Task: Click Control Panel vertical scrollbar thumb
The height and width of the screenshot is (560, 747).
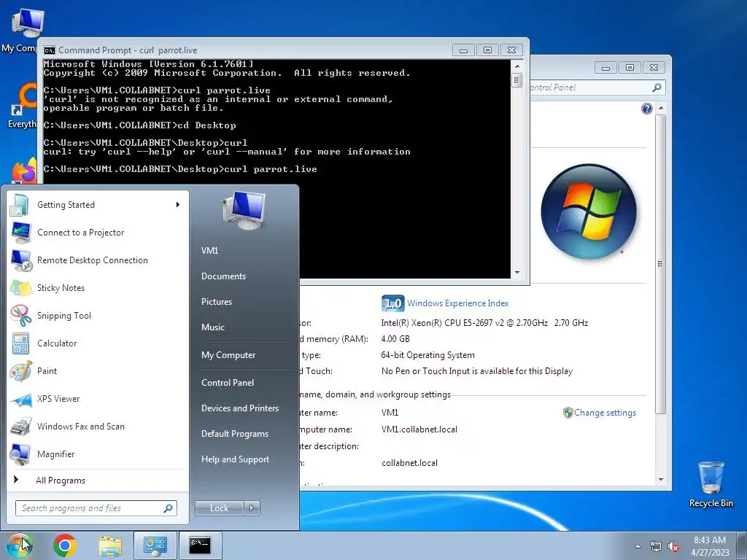Action: point(661,264)
